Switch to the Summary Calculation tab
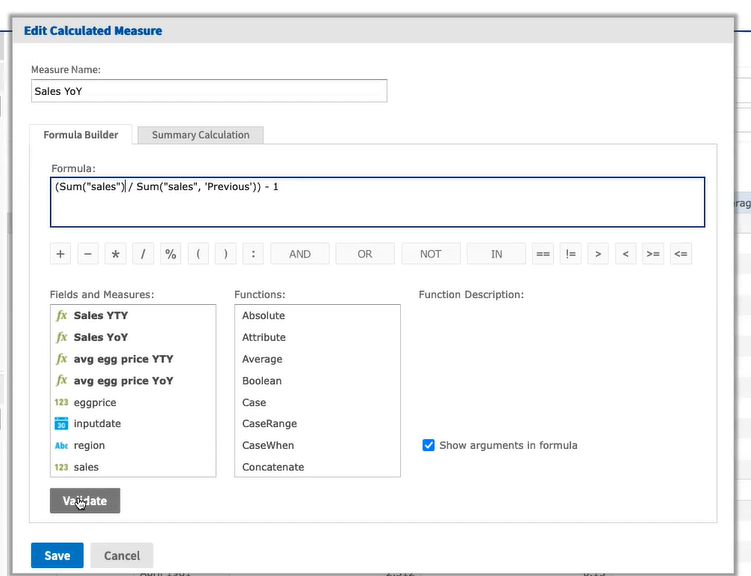 201,135
